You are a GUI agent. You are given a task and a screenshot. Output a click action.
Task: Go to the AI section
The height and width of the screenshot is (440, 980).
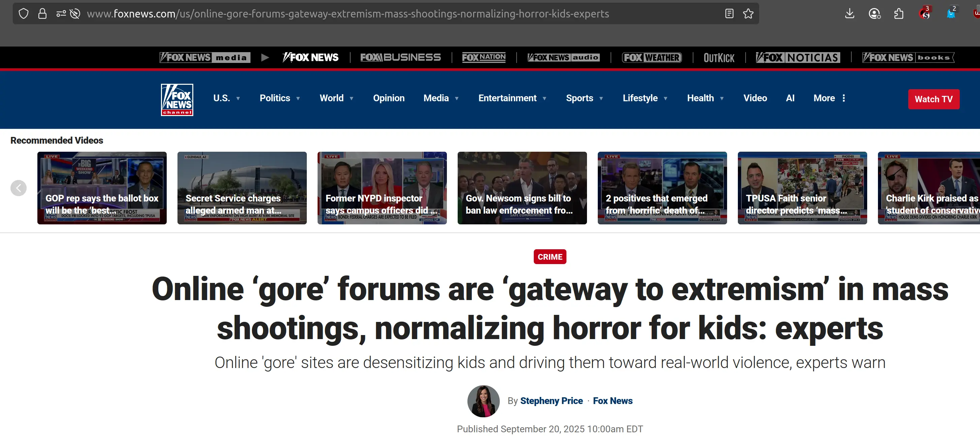coord(790,98)
